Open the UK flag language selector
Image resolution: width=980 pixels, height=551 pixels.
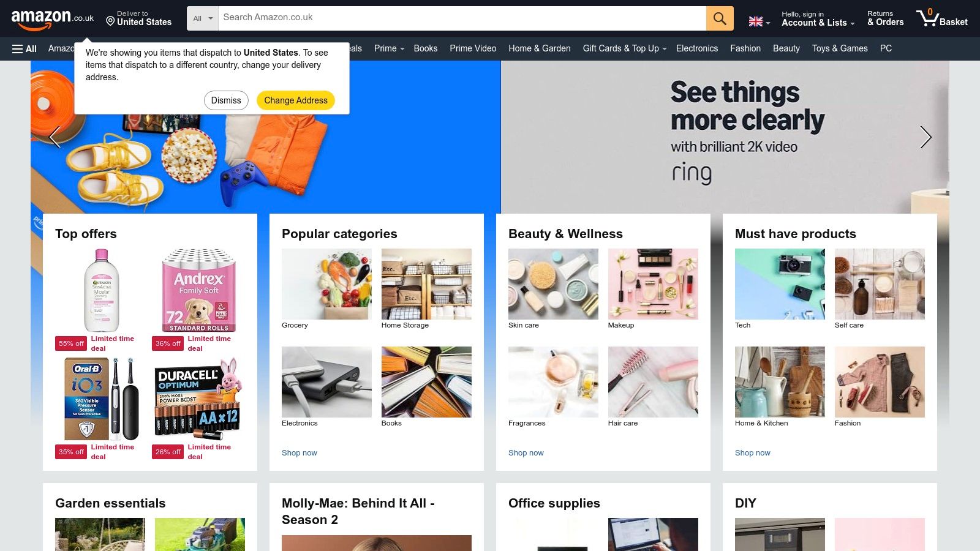coord(759,22)
